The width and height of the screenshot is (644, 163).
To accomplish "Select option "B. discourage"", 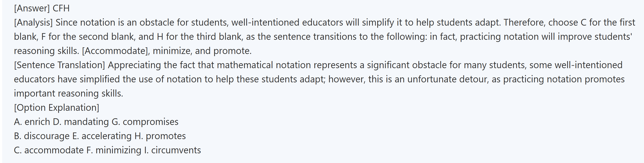I will tap(41, 136).
